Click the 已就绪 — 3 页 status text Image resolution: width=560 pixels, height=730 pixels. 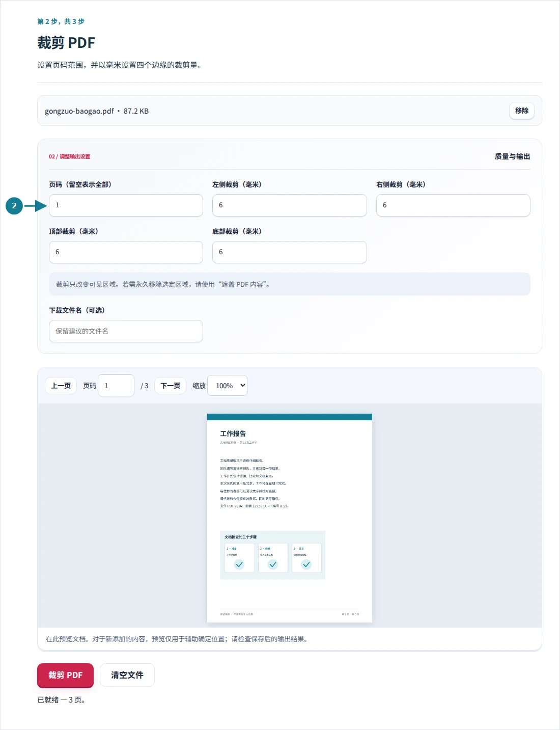point(61,700)
